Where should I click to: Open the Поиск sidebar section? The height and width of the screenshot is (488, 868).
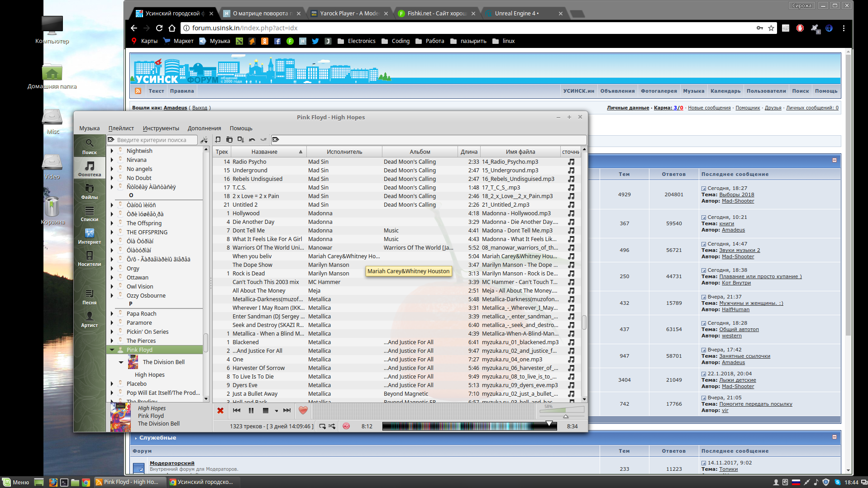pos(90,146)
